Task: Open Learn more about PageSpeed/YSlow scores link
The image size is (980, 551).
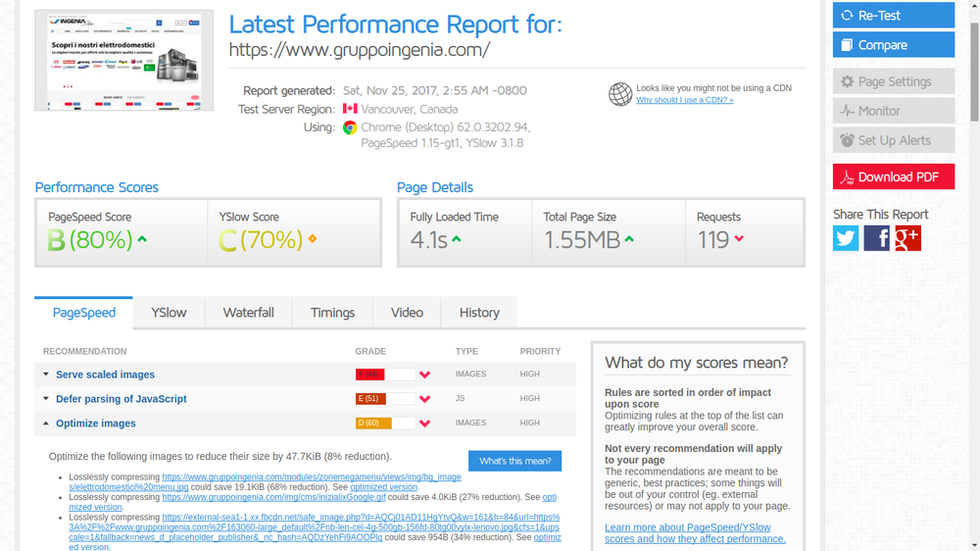Action: [x=695, y=533]
